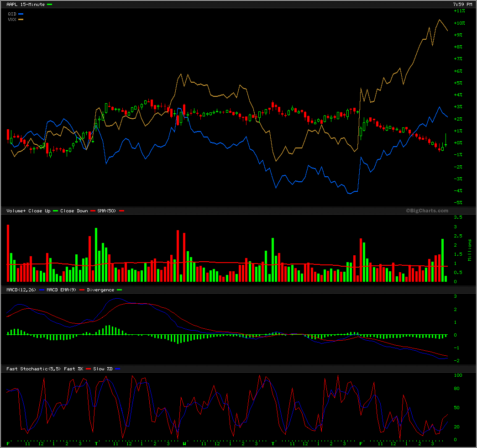Click the +0% price axis label
477x448 pixels.
click(458, 142)
